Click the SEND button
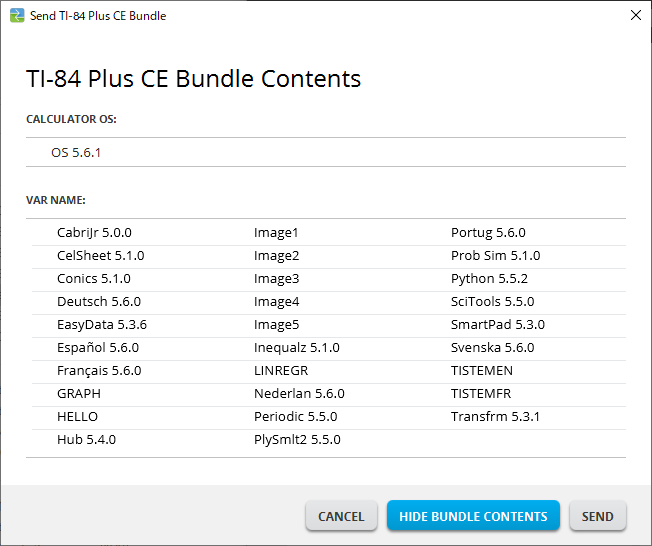The image size is (652, 546). (x=598, y=516)
